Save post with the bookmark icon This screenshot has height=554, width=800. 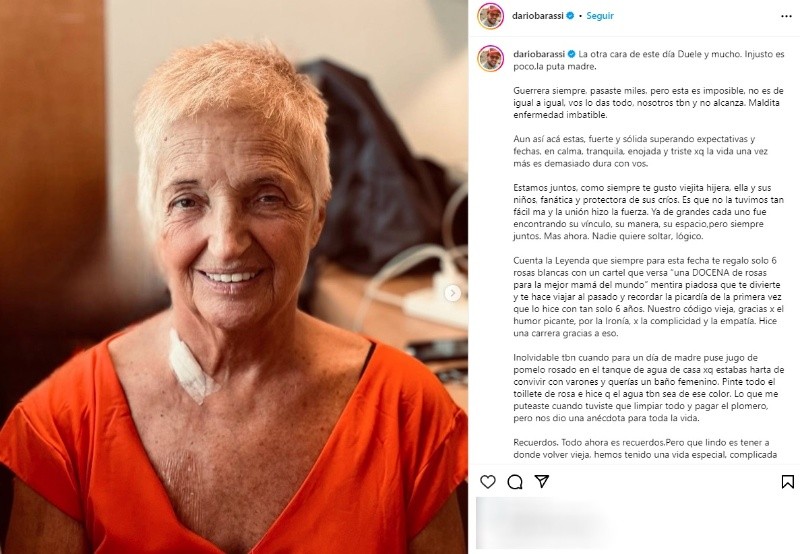(x=787, y=482)
